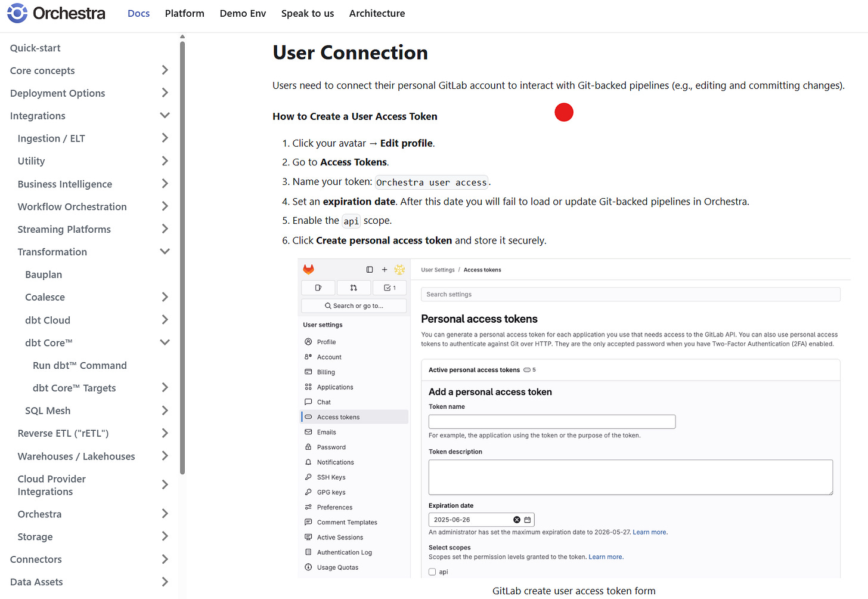Expand the Storage chevron
The width and height of the screenshot is (868, 599).
tap(165, 536)
